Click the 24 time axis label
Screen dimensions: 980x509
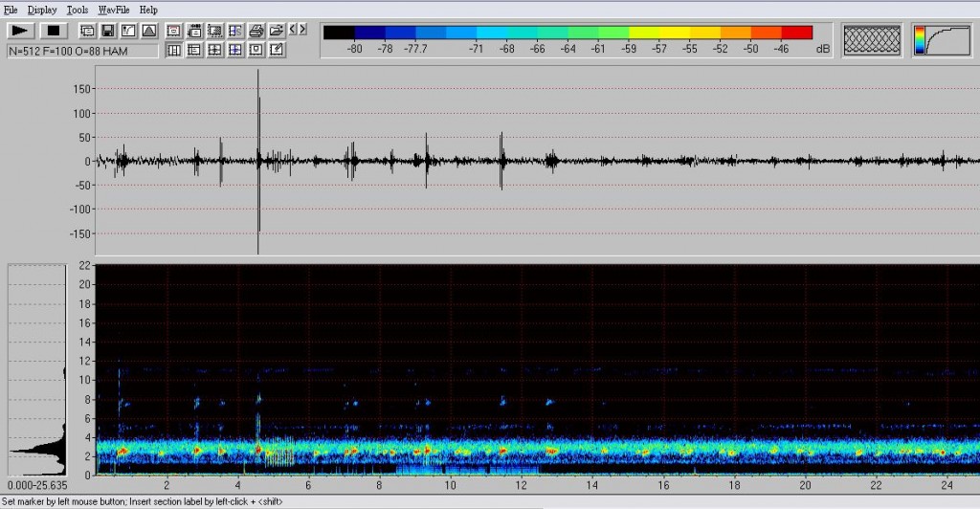[x=947, y=485]
